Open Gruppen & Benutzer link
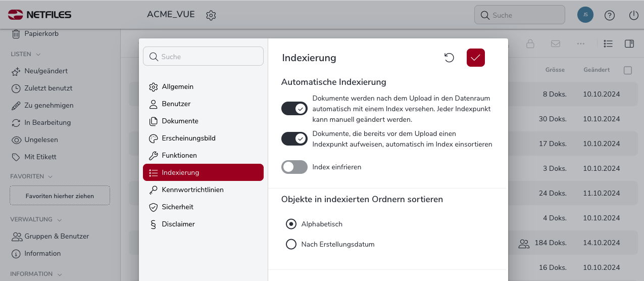 pos(57,236)
